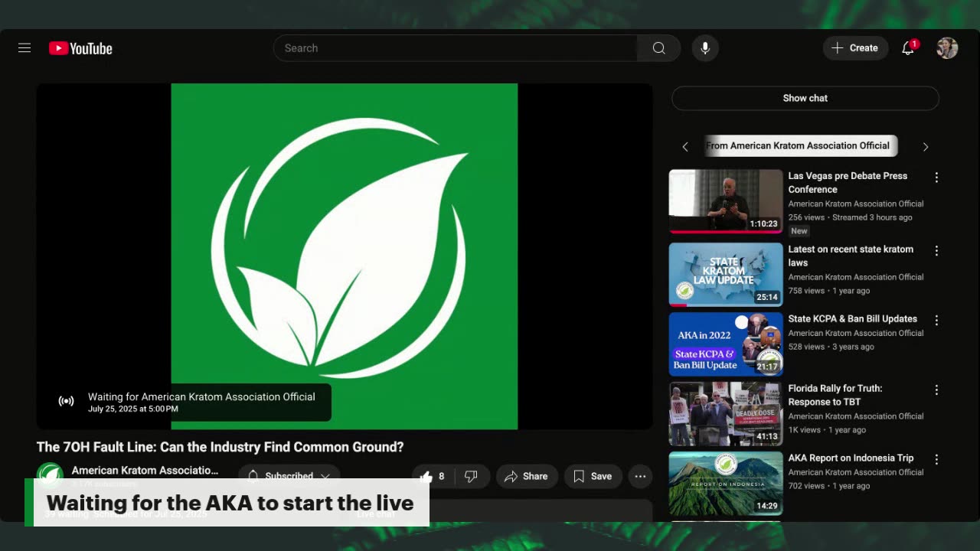Image resolution: width=980 pixels, height=551 pixels.
Task: Go to YouTube home logo
Action: [x=80, y=48]
